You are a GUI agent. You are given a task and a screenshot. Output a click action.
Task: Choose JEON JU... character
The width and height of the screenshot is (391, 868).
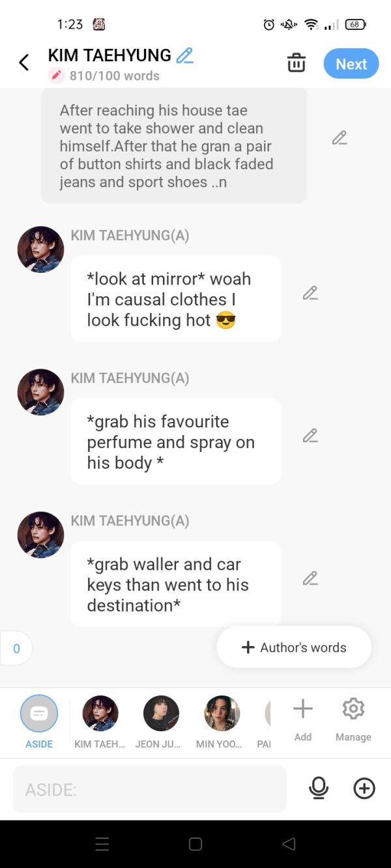[x=161, y=721]
